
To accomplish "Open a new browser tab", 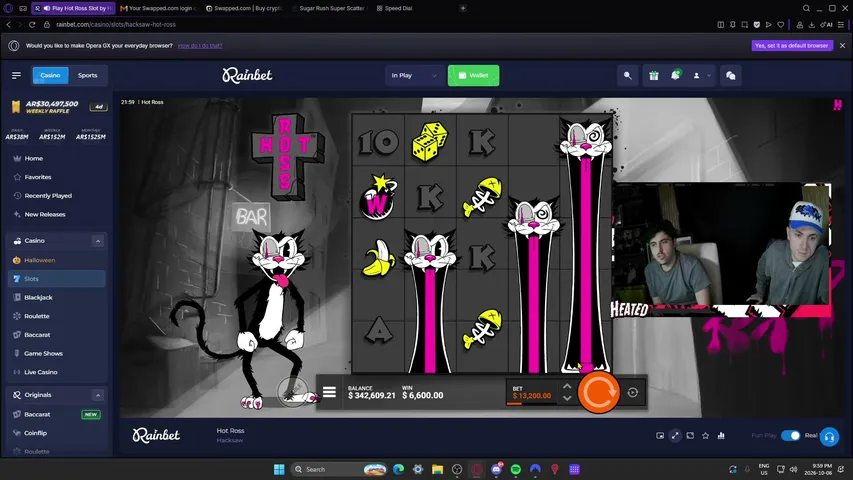I will click(463, 8).
